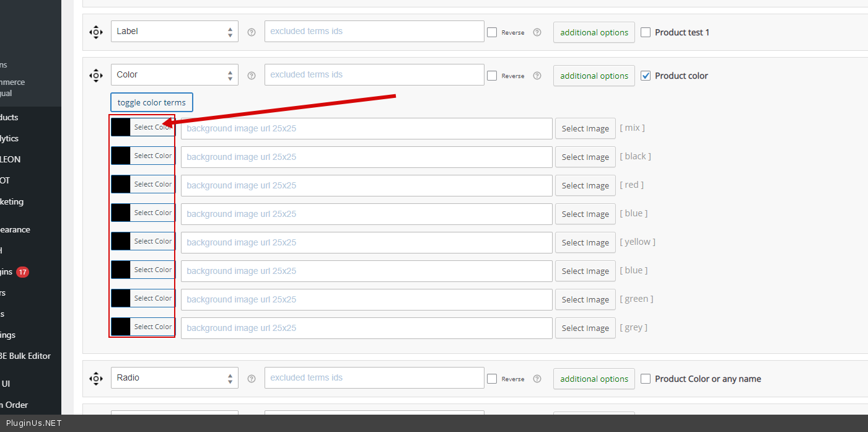Screen dimensions: 868x432
Task: Open the Label type dropdown
Action: click(x=174, y=32)
